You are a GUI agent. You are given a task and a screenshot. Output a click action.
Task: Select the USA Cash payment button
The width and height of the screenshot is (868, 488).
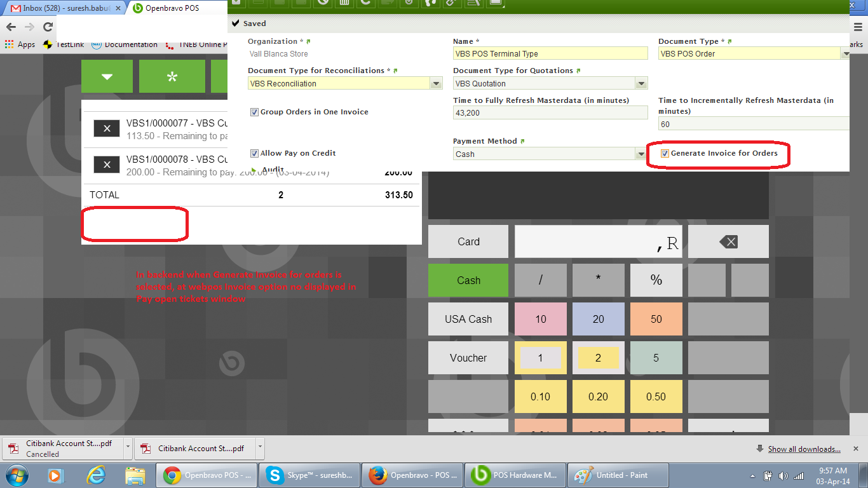pos(468,319)
